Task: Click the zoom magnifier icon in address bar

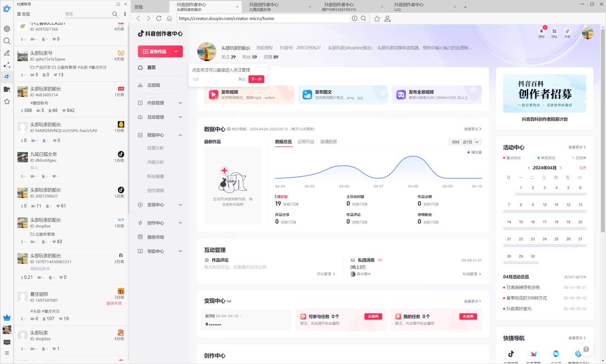Action: click(x=364, y=18)
